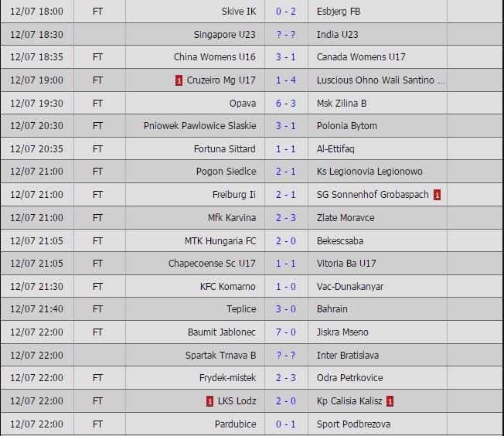Click the red card icon beside SG Sonnenhof Grobaspach
Image resolution: width=504 pixels, height=436 pixels.
tap(438, 195)
